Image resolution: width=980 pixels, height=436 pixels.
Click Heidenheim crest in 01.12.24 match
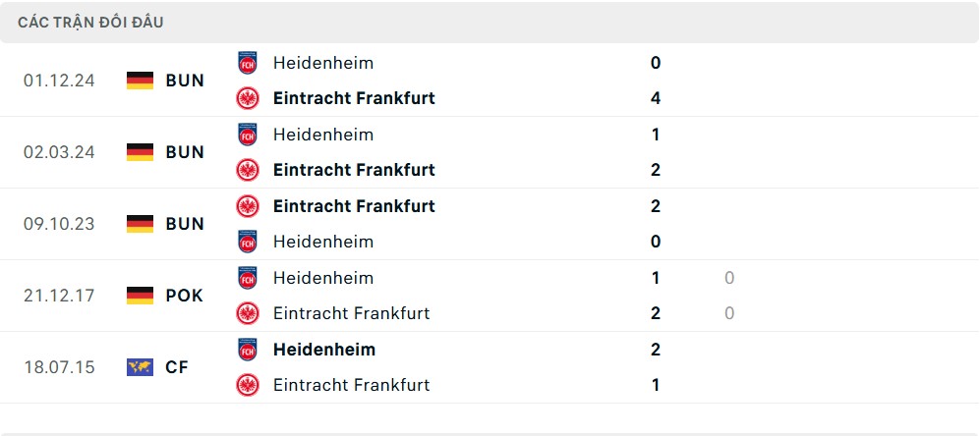(248, 63)
